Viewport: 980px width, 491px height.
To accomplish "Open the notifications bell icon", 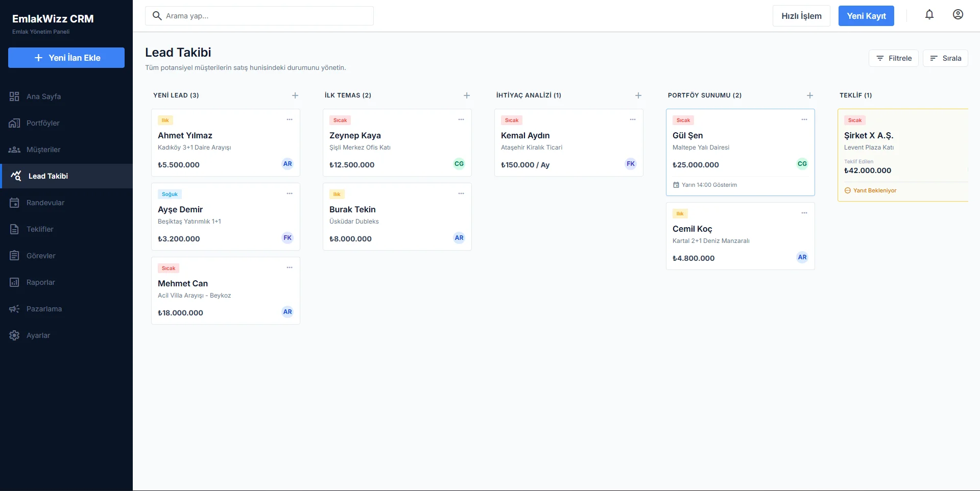I will pyautogui.click(x=929, y=15).
